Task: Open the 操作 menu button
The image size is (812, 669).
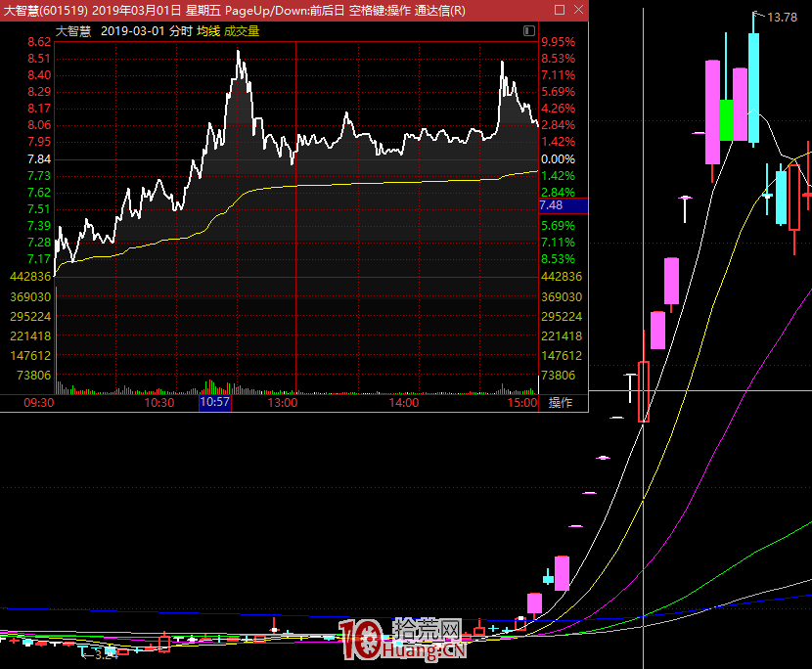Action: (x=561, y=402)
